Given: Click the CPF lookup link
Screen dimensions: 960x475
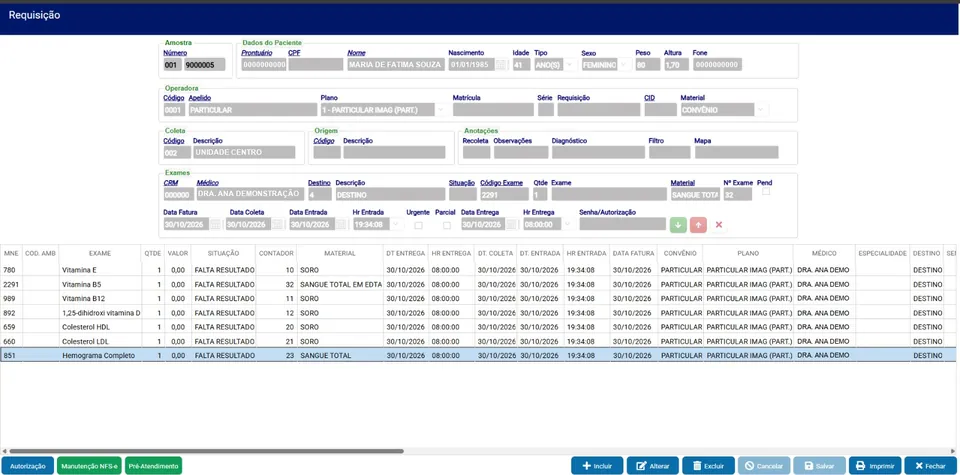Looking at the screenshot, I should coord(294,53).
